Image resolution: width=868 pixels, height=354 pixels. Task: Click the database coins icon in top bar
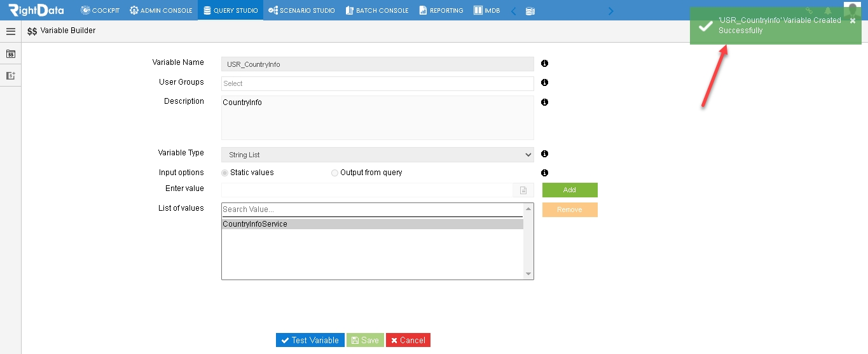[x=530, y=11]
